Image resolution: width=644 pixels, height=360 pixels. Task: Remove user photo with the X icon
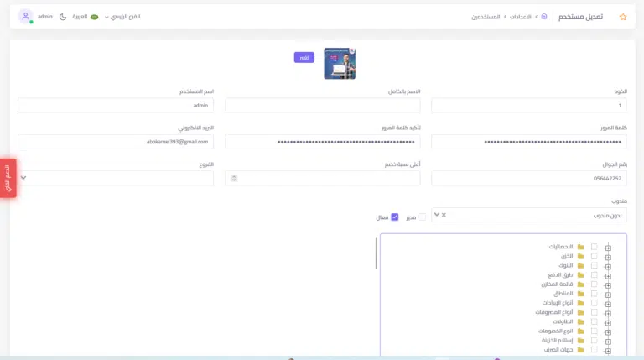(x=351, y=51)
